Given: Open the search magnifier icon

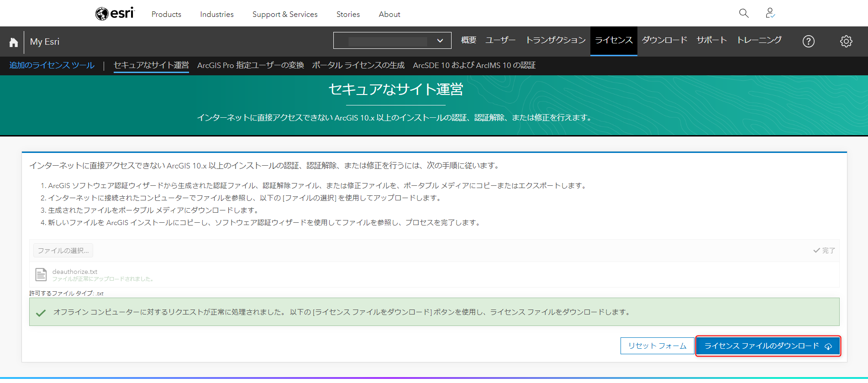Looking at the screenshot, I should (744, 13).
